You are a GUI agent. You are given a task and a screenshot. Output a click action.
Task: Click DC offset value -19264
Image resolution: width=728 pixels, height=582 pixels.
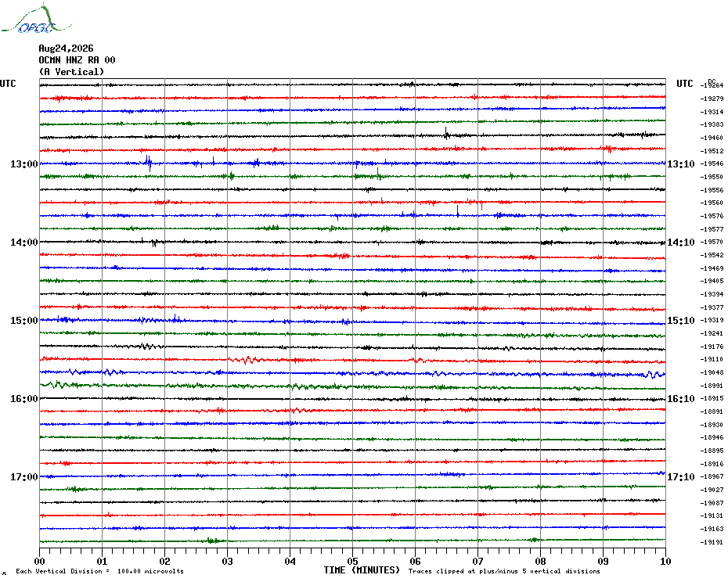(x=712, y=85)
